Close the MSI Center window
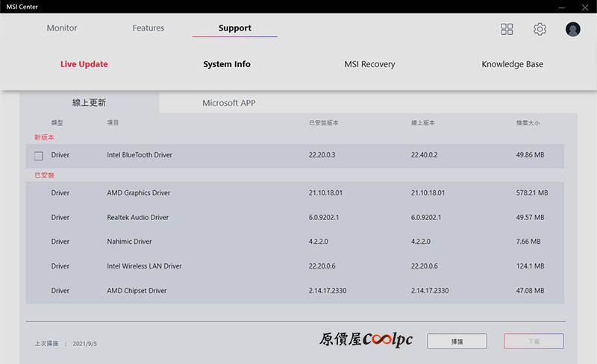 click(585, 7)
